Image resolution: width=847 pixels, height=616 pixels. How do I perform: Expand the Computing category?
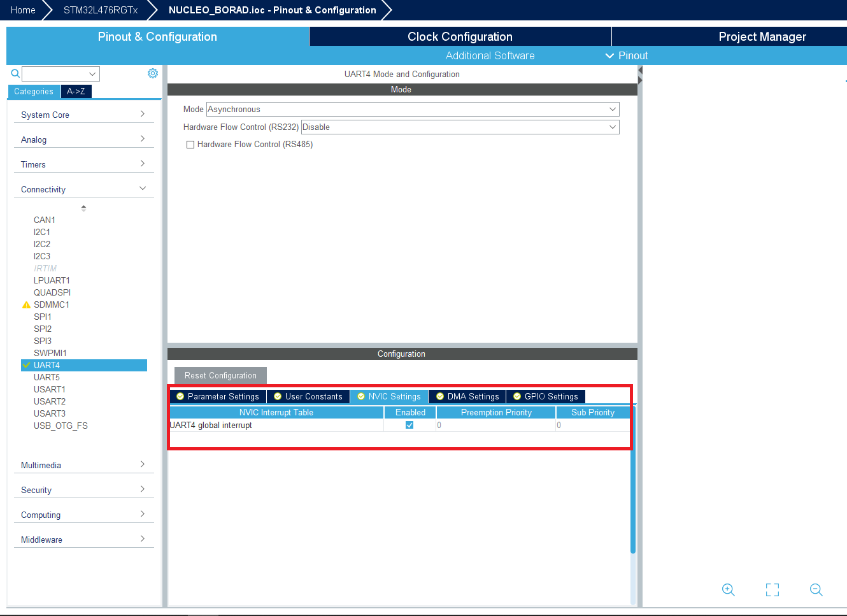click(x=83, y=515)
